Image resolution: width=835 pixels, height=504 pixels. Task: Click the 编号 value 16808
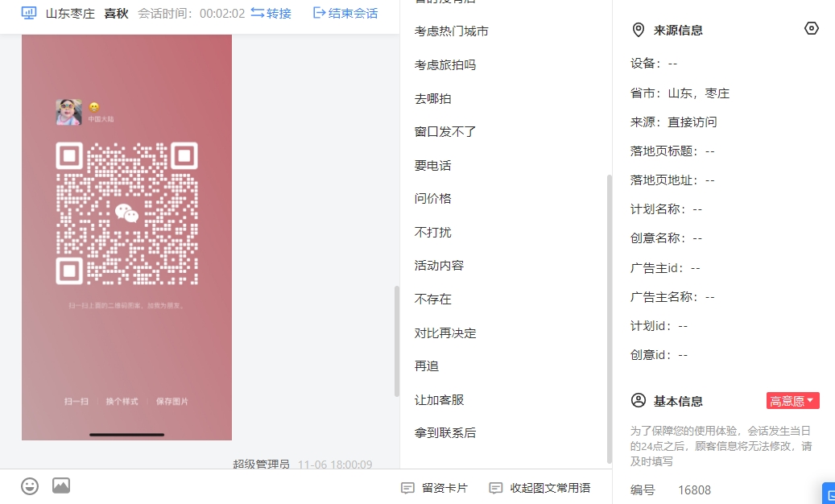(x=694, y=490)
